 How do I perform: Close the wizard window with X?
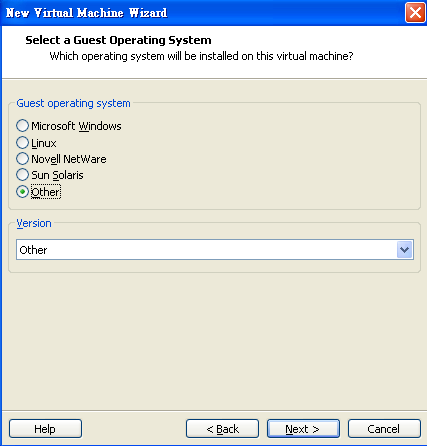pyautogui.click(x=415, y=13)
